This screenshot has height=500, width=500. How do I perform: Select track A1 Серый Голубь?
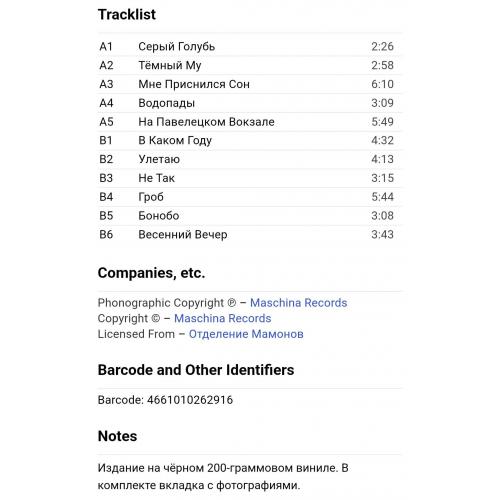250,47
